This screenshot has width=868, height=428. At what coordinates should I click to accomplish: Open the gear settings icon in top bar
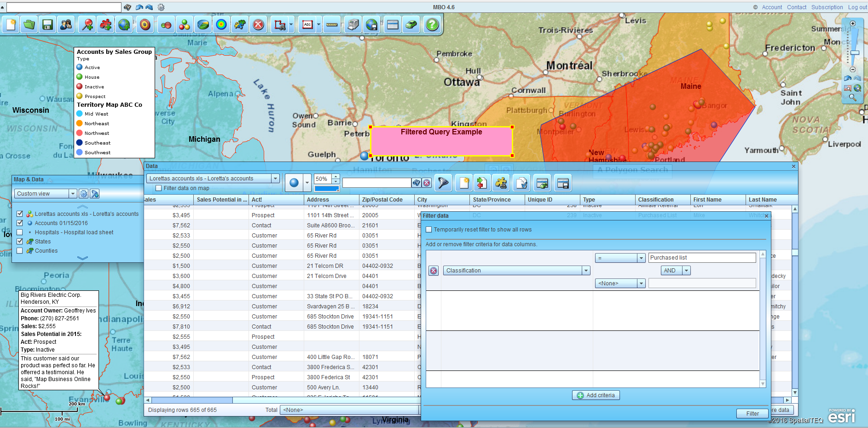coord(161,7)
